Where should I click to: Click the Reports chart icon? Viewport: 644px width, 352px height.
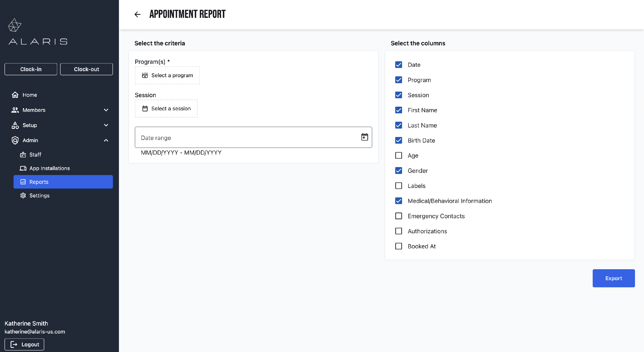click(23, 182)
